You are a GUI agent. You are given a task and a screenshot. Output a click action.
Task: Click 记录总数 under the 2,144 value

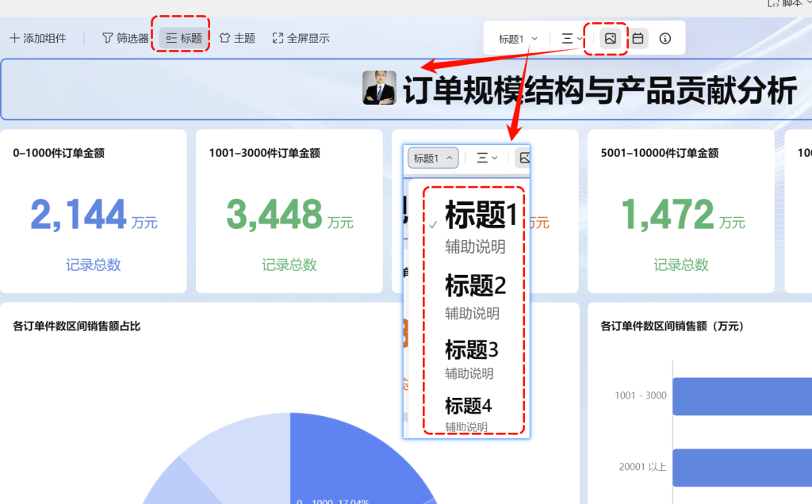point(94,265)
